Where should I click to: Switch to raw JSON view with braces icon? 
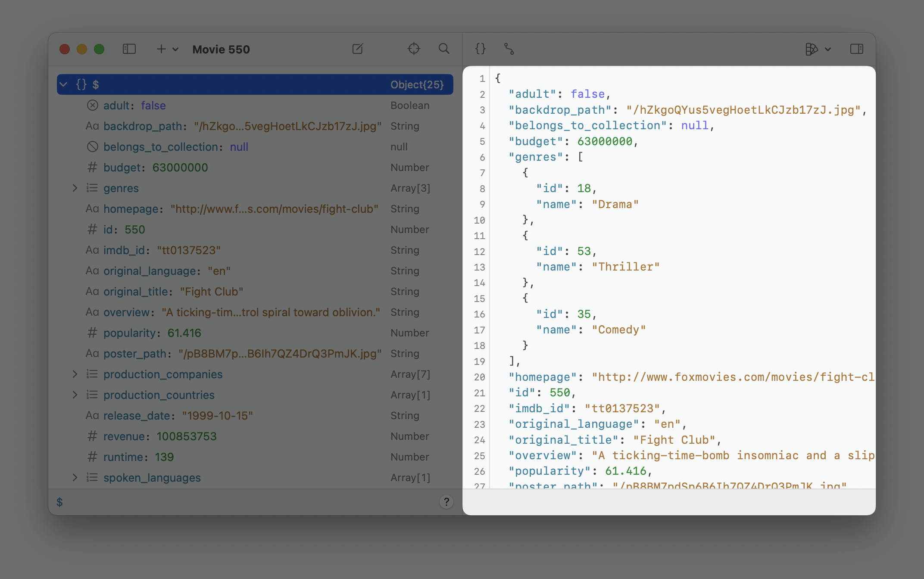480,49
